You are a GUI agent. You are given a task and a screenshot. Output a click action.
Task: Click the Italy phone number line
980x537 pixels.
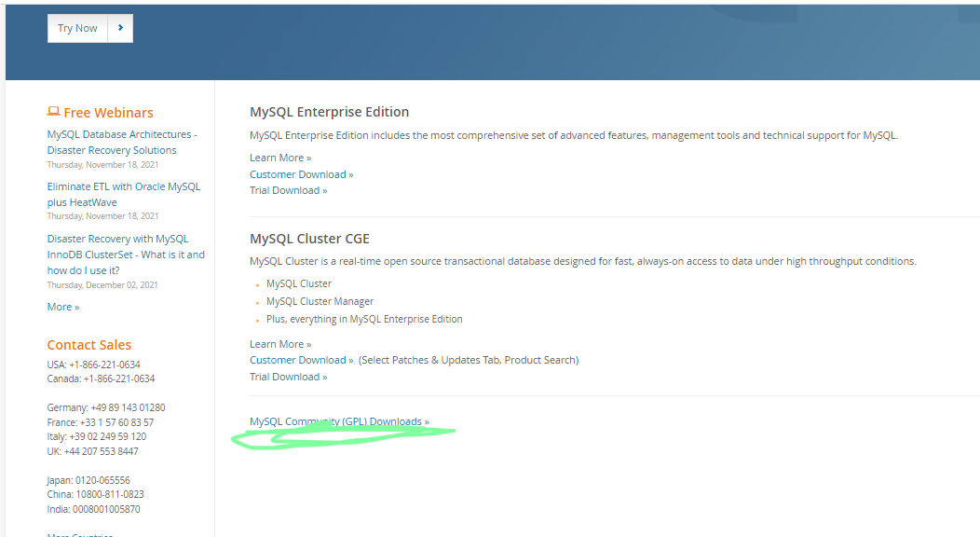coord(96,436)
